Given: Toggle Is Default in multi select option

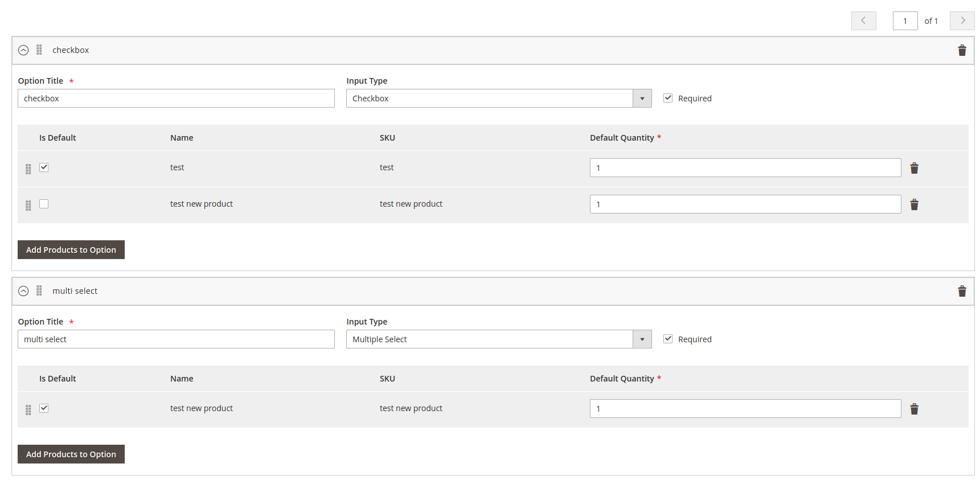Looking at the screenshot, I should (44, 408).
